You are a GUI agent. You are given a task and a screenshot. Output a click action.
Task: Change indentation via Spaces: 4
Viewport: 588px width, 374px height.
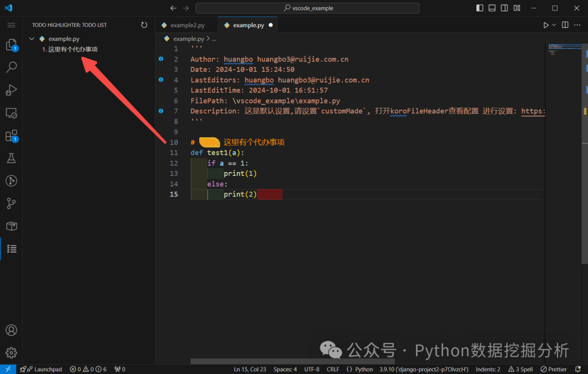tap(285, 369)
